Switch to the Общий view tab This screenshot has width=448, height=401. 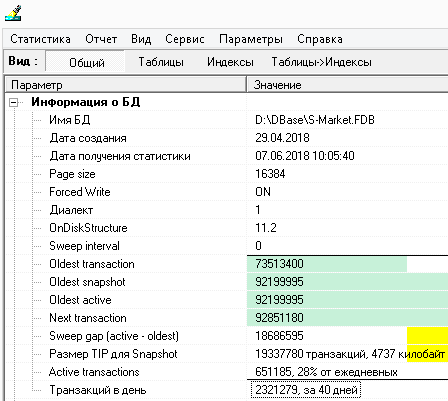pos(87,62)
